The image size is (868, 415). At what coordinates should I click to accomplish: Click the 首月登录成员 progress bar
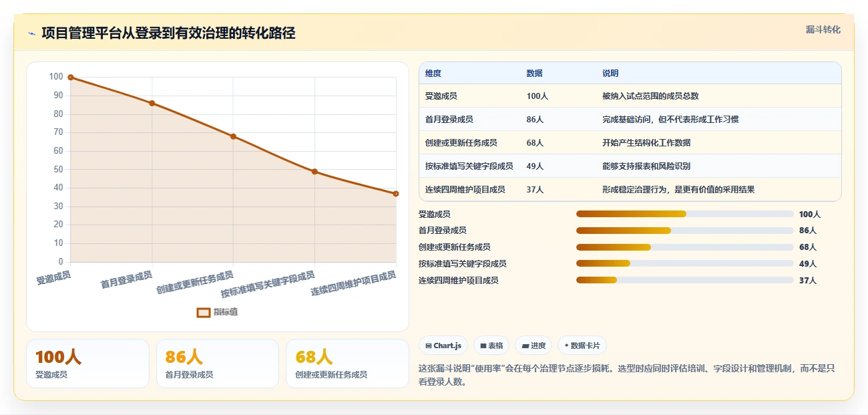click(x=684, y=231)
